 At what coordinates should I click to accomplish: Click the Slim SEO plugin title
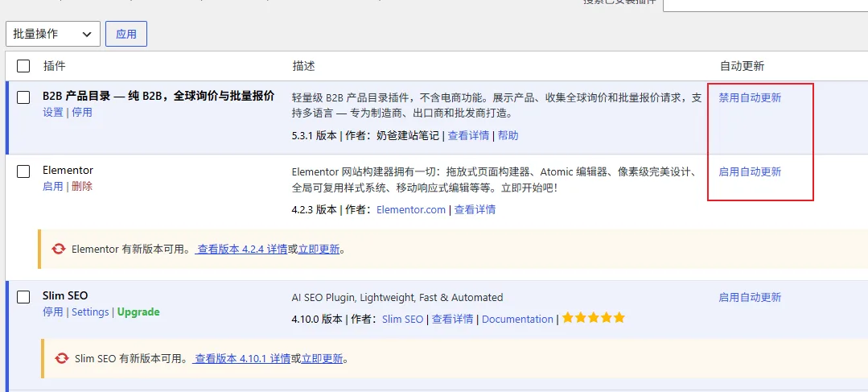(x=65, y=295)
